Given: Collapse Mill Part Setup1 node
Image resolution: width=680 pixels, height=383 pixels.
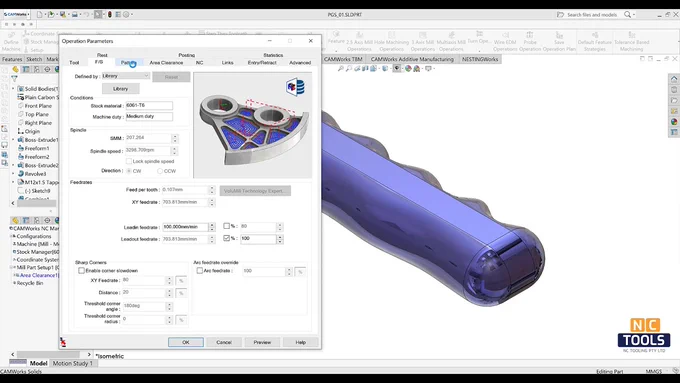Looking at the screenshot, I should tap(12, 268).
